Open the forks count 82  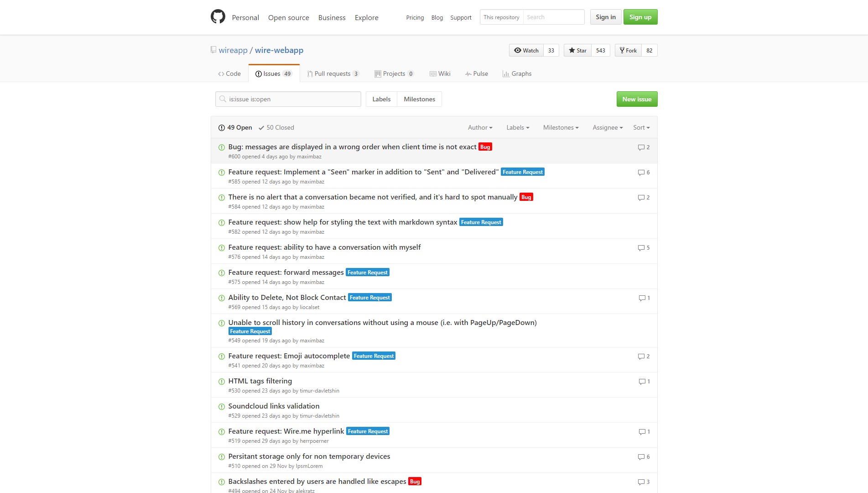click(650, 50)
